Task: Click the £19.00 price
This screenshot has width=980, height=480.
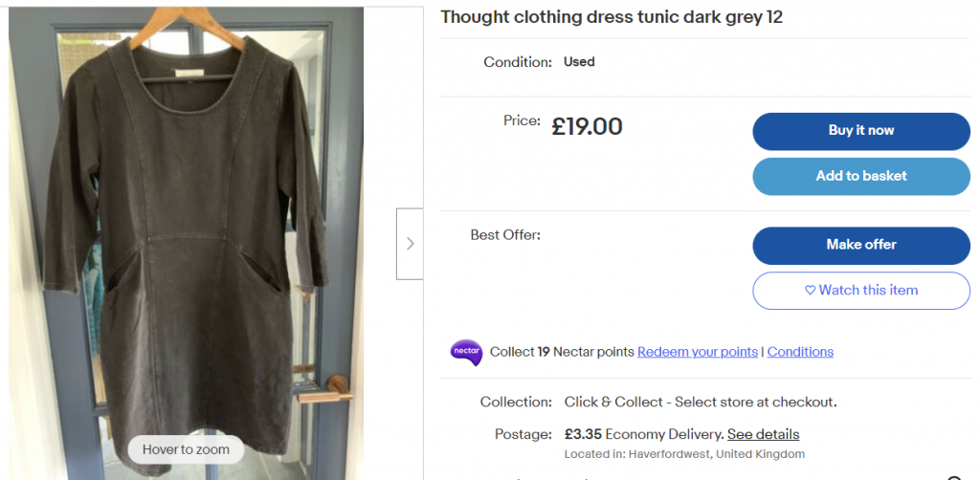Action: pos(587,125)
